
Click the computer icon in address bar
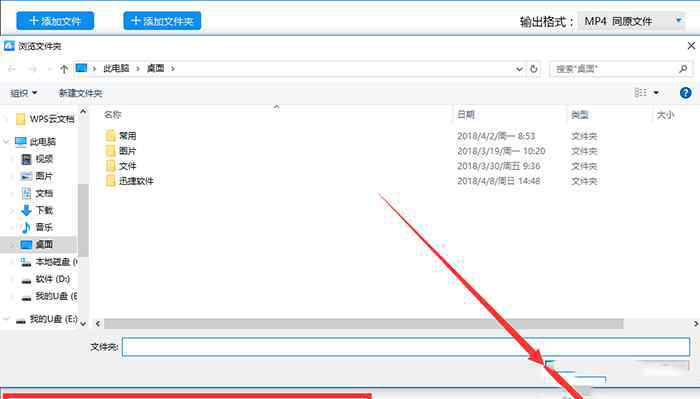coord(81,68)
